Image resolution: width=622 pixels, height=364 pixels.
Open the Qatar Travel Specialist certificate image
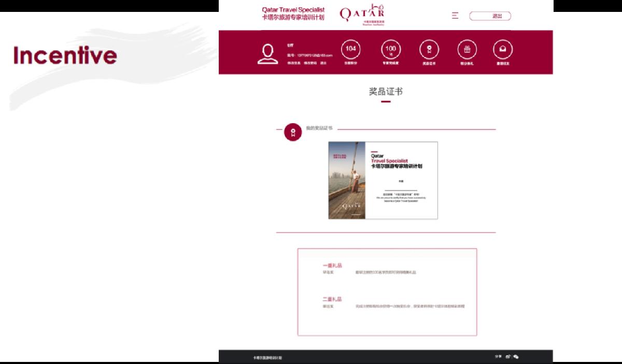click(x=383, y=180)
